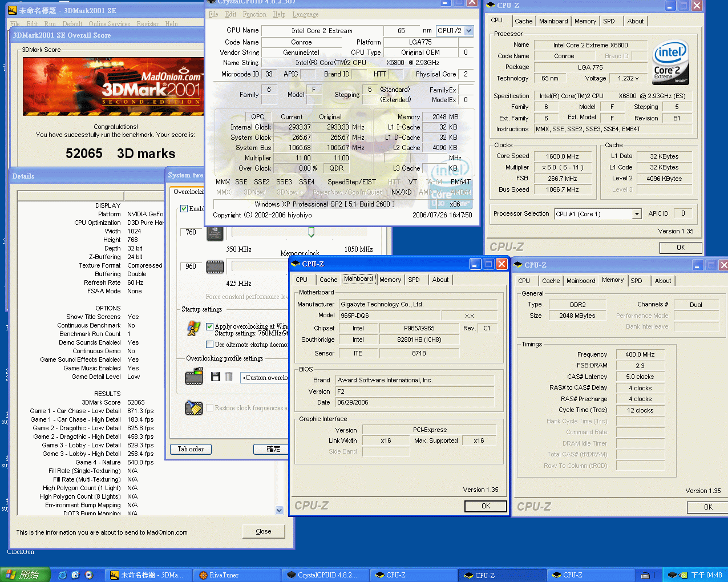This screenshot has height=582, width=728.
Task: Launch Internet Explorer from quick launch
Action: 63,575
